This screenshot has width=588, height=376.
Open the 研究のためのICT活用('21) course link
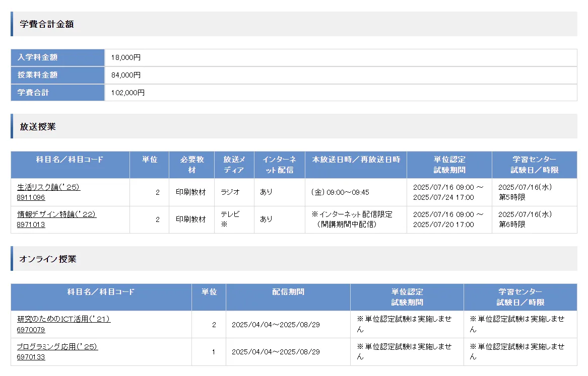point(63,319)
